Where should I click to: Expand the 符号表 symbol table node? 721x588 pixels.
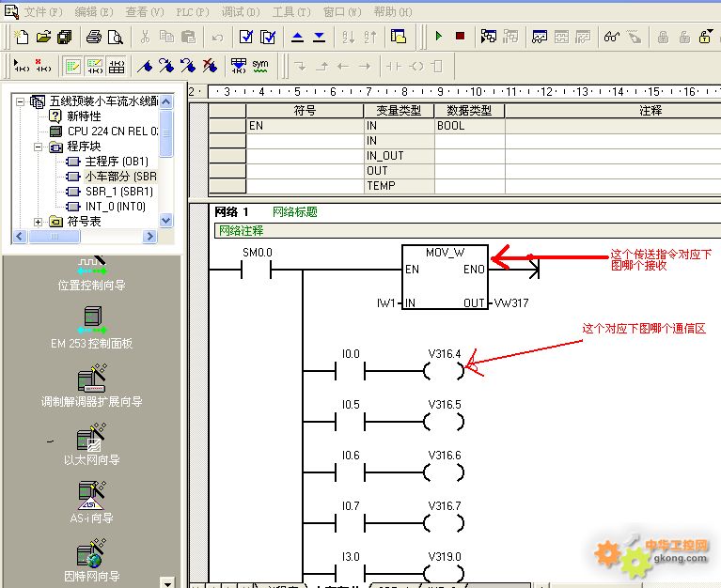[x=39, y=222]
